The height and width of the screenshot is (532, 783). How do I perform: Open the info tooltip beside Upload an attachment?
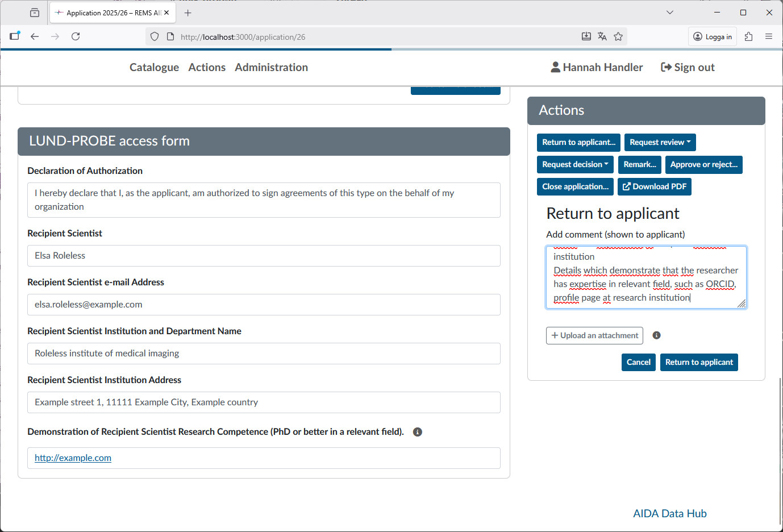[x=656, y=335]
